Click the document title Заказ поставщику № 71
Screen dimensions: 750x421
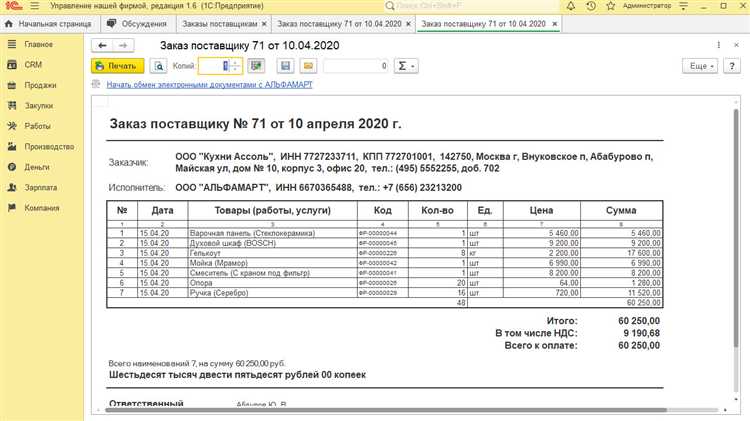pos(255,124)
